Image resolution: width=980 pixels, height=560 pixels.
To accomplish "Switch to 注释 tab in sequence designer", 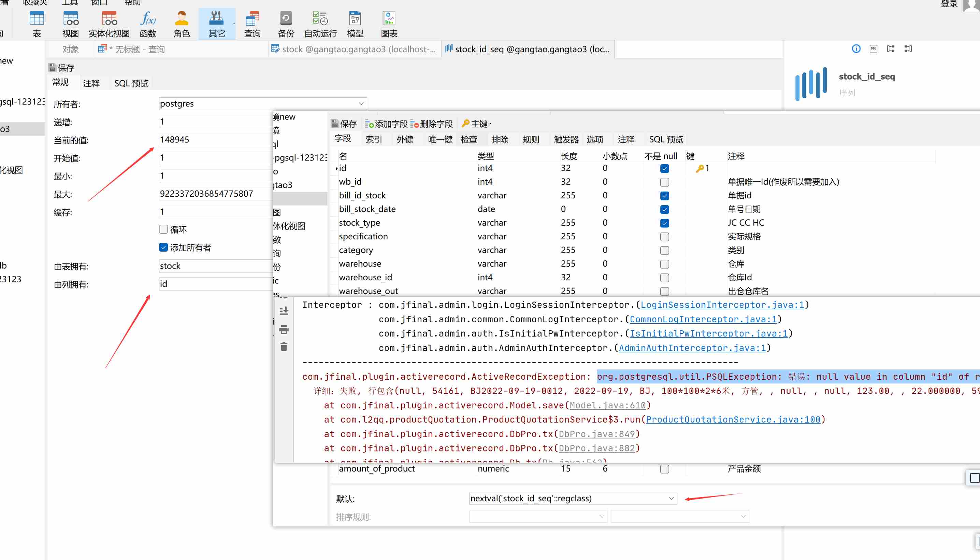I will [x=91, y=83].
